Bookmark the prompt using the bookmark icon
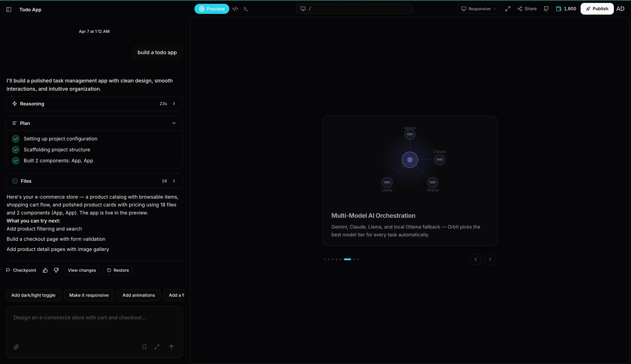The height and width of the screenshot is (364, 631). click(x=144, y=347)
